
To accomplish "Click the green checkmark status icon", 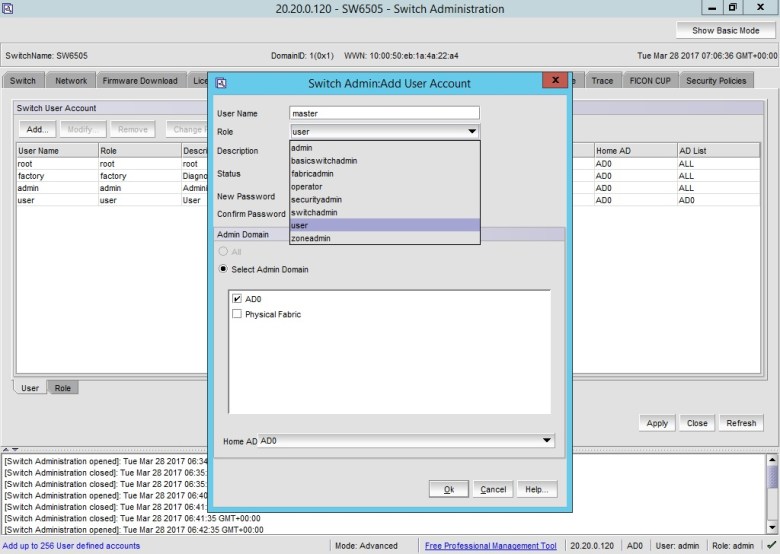I will tap(770, 546).
